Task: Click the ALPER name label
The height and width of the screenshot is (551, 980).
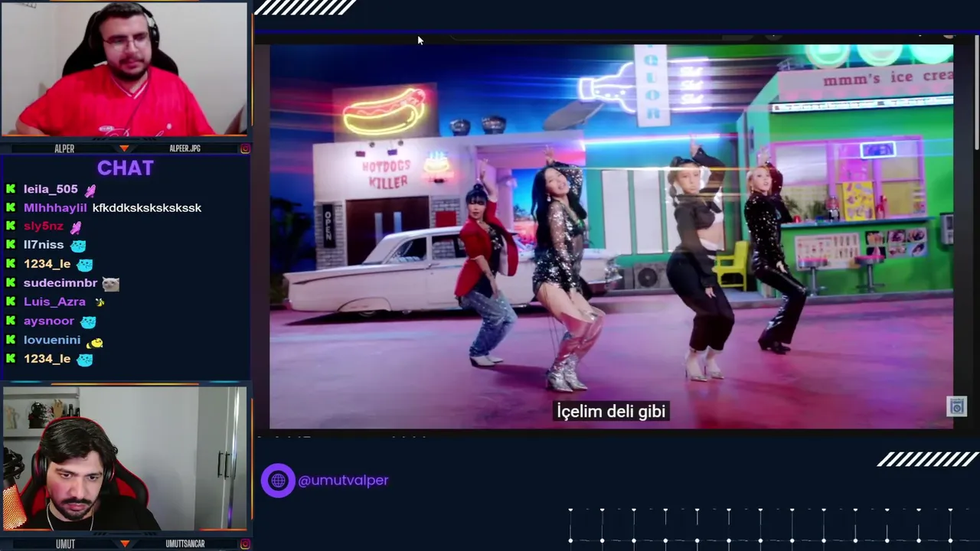Action: 64,148
